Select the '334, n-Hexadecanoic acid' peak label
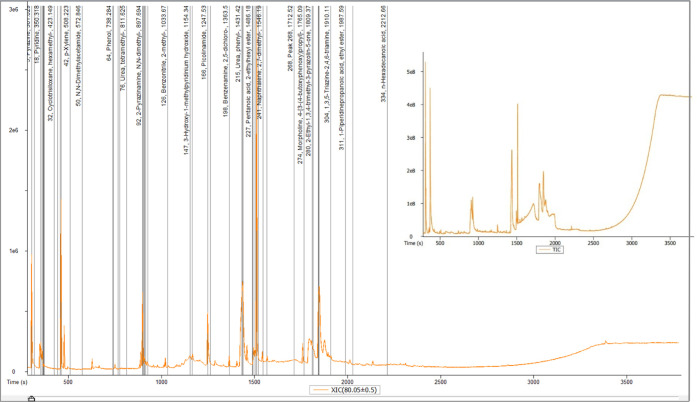The height and width of the screenshot is (402, 697). [x=383, y=54]
